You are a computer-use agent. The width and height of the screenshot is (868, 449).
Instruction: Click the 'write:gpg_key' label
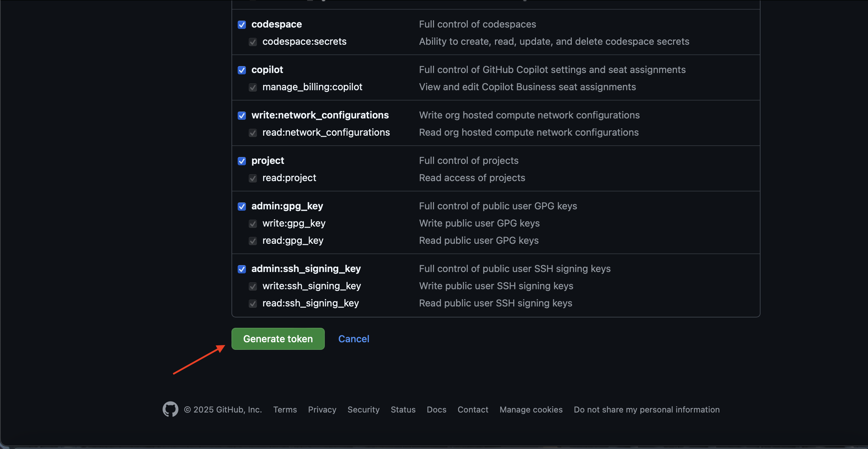point(294,223)
